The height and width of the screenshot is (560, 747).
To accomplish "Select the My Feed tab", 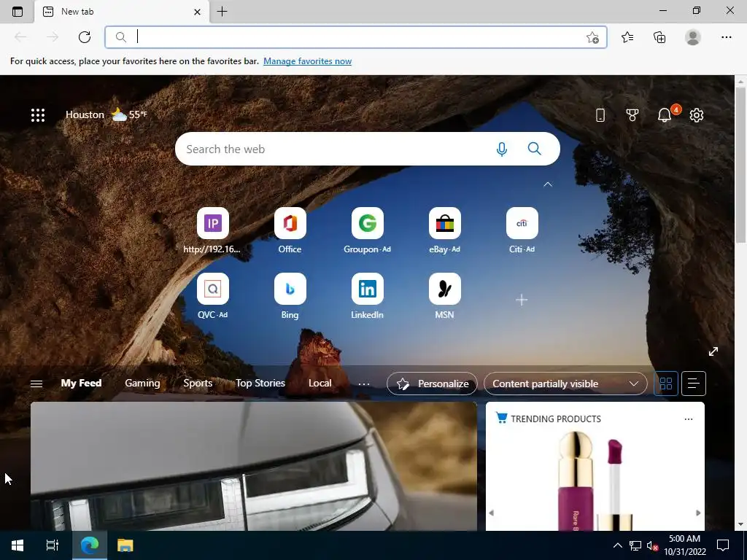I will click(x=81, y=383).
